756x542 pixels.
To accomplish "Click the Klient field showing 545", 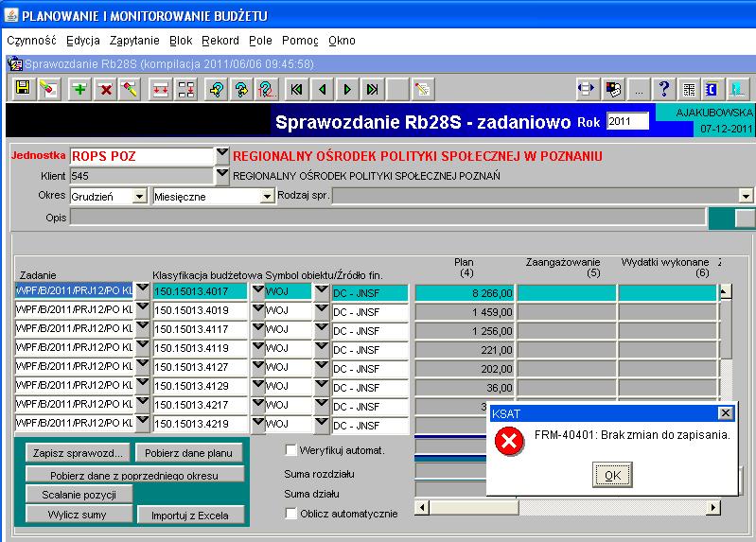I will 142,176.
